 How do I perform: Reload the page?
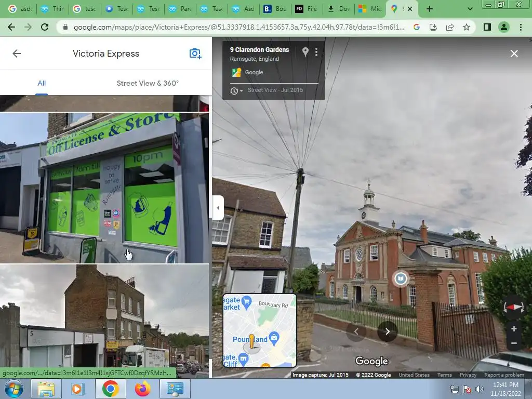tap(45, 27)
